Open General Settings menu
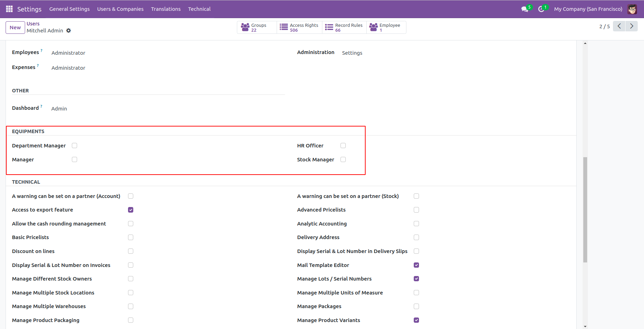The height and width of the screenshot is (329, 644). pyautogui.click(x=69, y=9)
